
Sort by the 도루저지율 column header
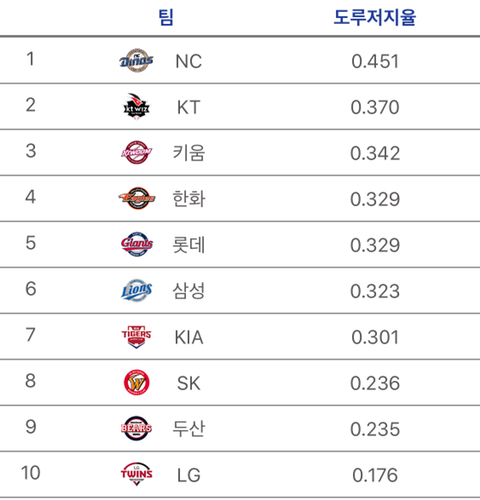[x=375, y=17]
